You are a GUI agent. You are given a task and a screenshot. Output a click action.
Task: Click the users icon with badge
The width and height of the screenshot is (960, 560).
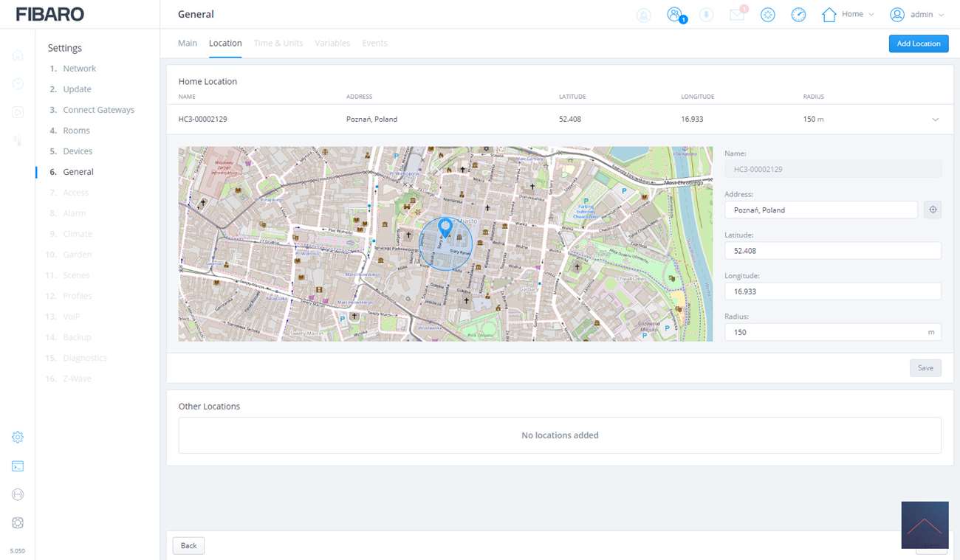pyautogui.click(x=674, y=15)
